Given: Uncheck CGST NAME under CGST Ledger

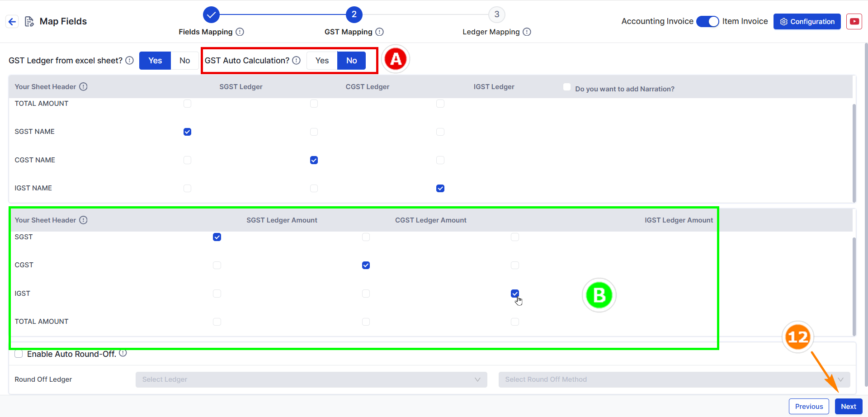Looking at the screenshot, I should [314, 160].
